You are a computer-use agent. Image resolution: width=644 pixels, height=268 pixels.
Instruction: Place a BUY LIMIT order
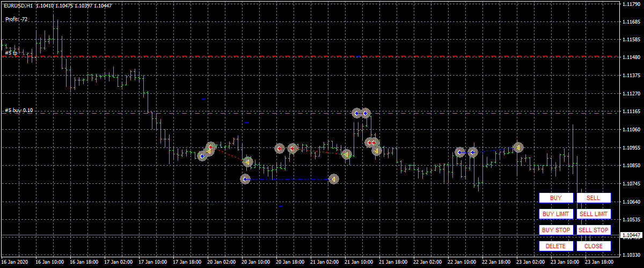(556, 214)
